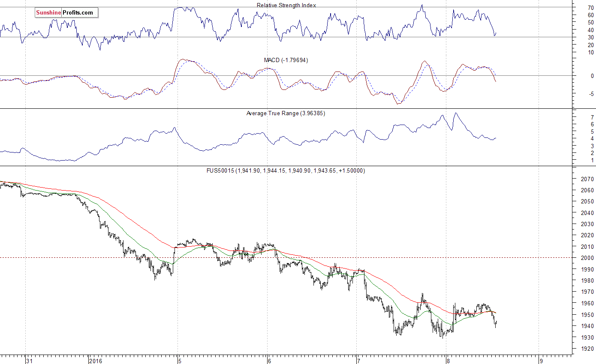
Task: Click the 1950 price axis label
Action: [587, 315]
